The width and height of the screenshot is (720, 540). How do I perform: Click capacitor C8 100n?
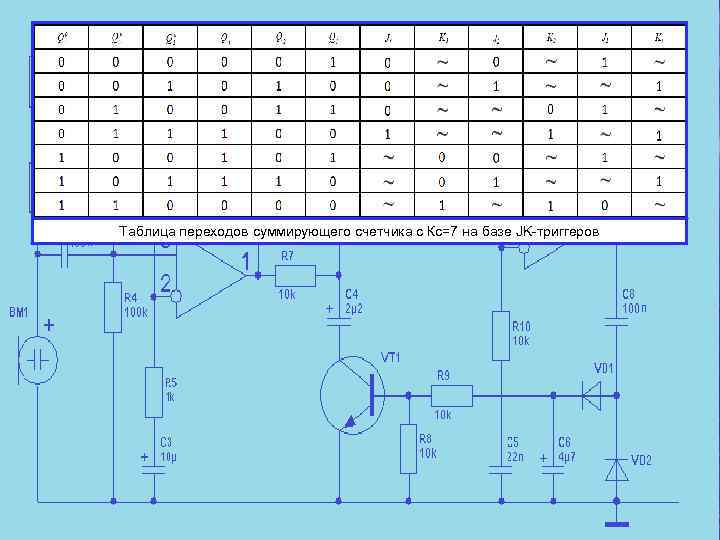tap(616, 321)
